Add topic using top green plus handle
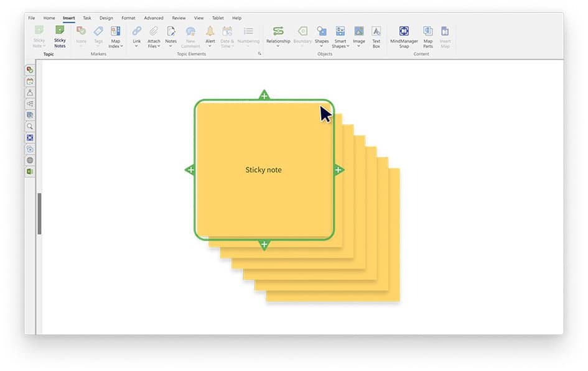This screenshot has height=371, width=588. 264,96
